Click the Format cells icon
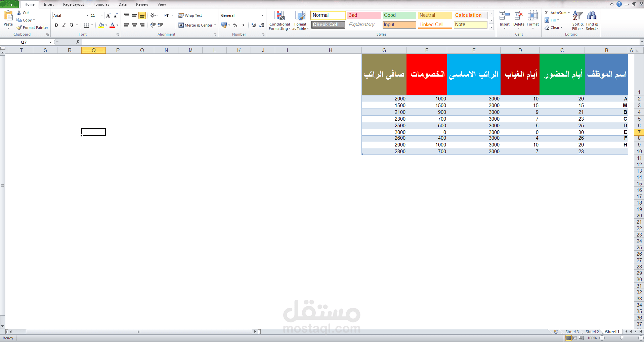Image resolution: width=644 pixels, height=342 pixels. point(533,16)
